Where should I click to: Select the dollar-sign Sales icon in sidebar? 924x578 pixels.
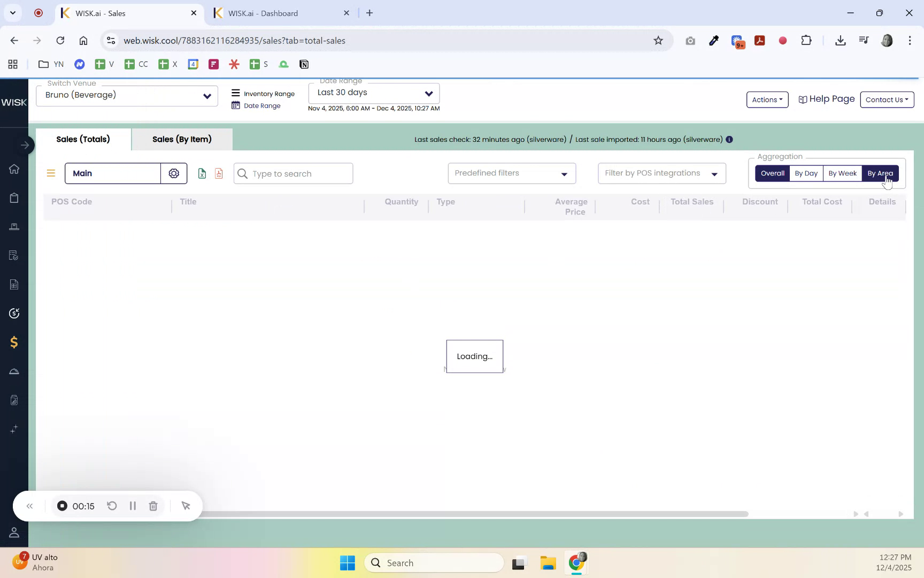(x=14, y=342)
